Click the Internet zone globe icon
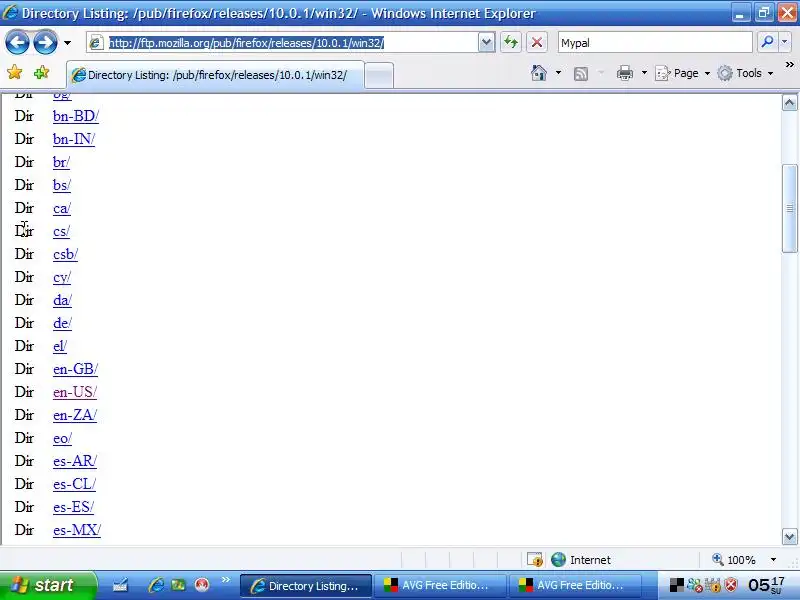The width and height of the screenshot is (800, 600). tap(558, 560)
